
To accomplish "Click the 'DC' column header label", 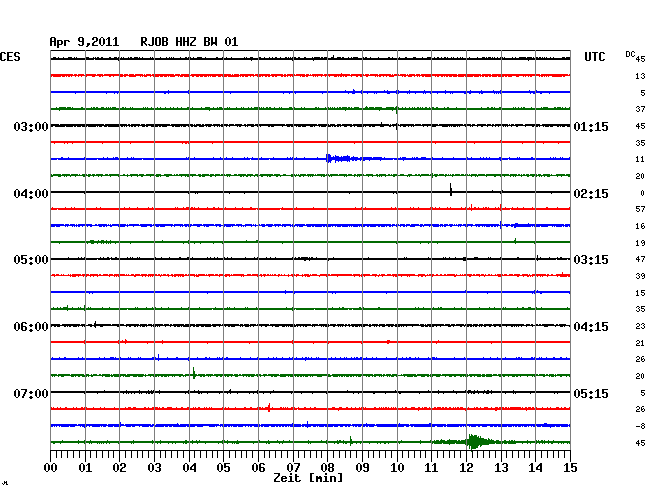I will tap(630, 54).
